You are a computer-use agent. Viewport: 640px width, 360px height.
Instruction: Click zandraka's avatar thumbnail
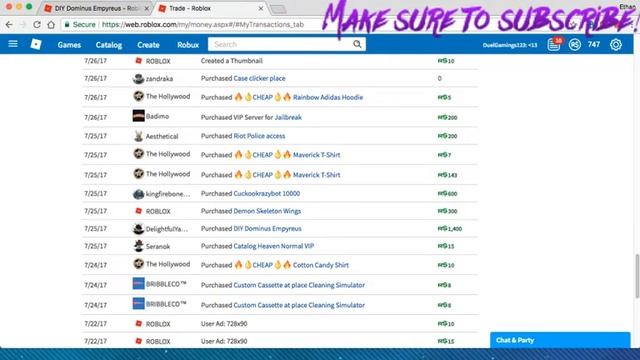[138, 78]
